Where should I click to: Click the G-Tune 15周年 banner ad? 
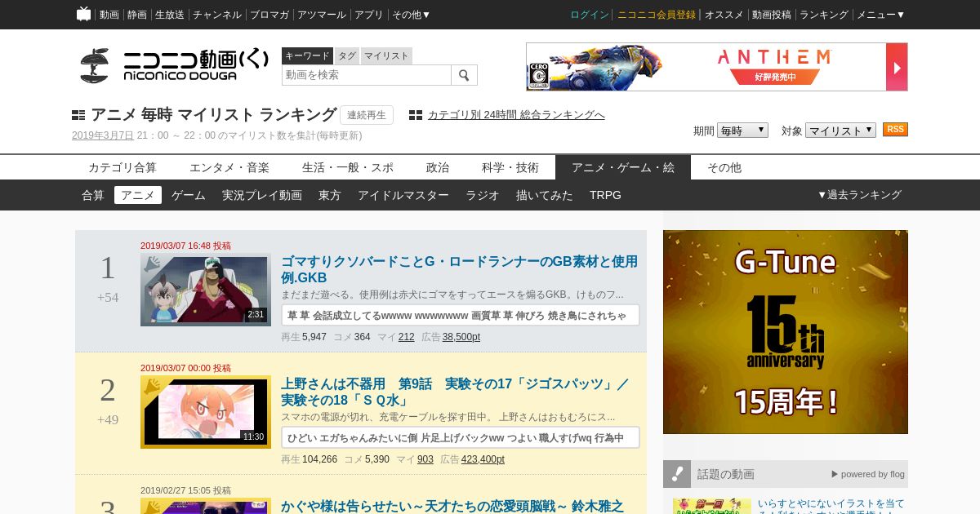786,332
